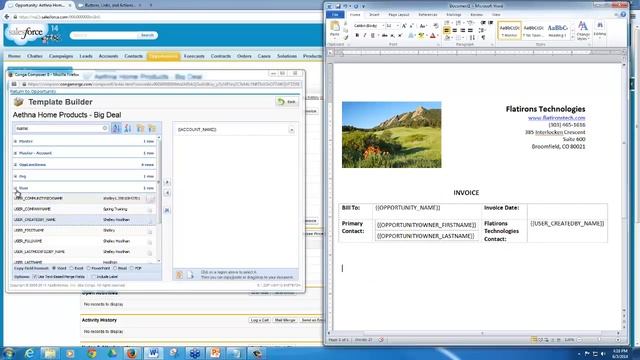Click the first folder icon in Template Builder toolbar
This screenshot has height=360, width=640.
(140, 128)
